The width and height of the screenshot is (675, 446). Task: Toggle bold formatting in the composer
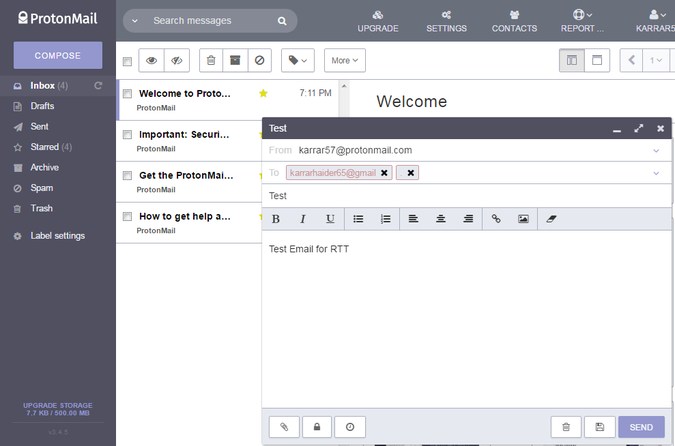tap(276, 219)
